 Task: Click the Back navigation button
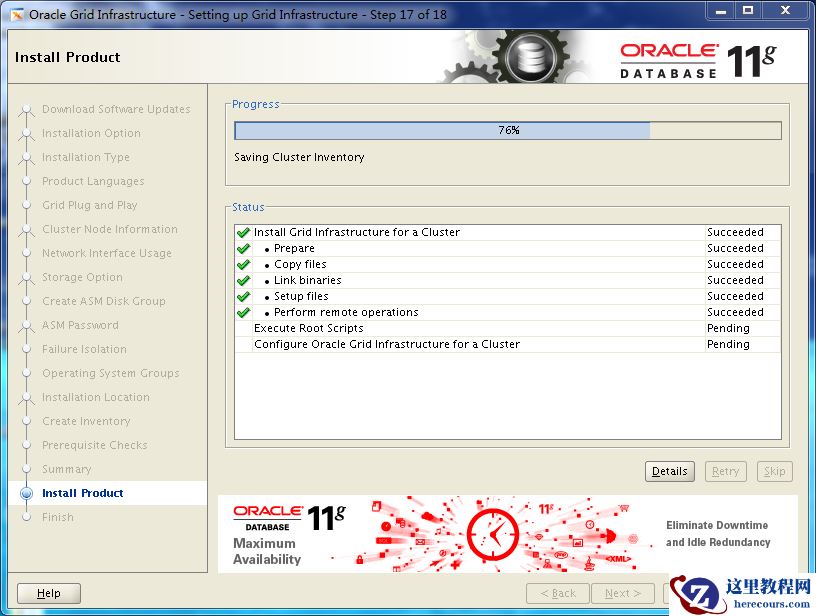pyautogui.click(x=557, y=593)
